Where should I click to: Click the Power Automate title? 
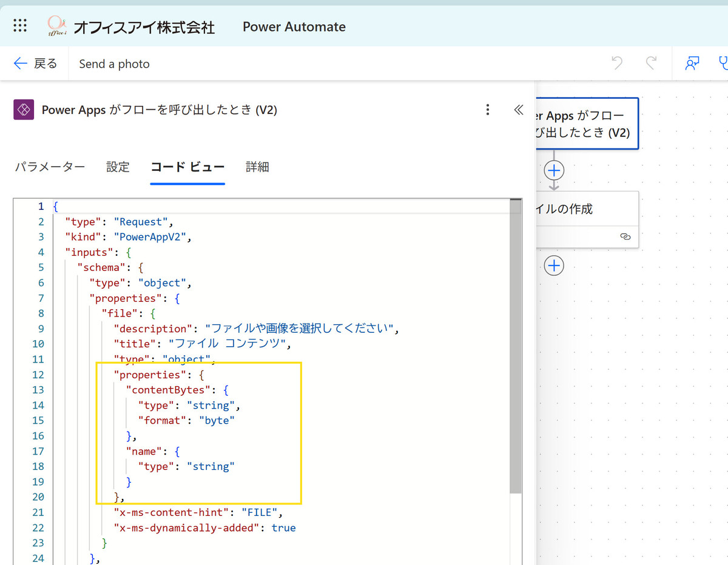pos(294,27)
